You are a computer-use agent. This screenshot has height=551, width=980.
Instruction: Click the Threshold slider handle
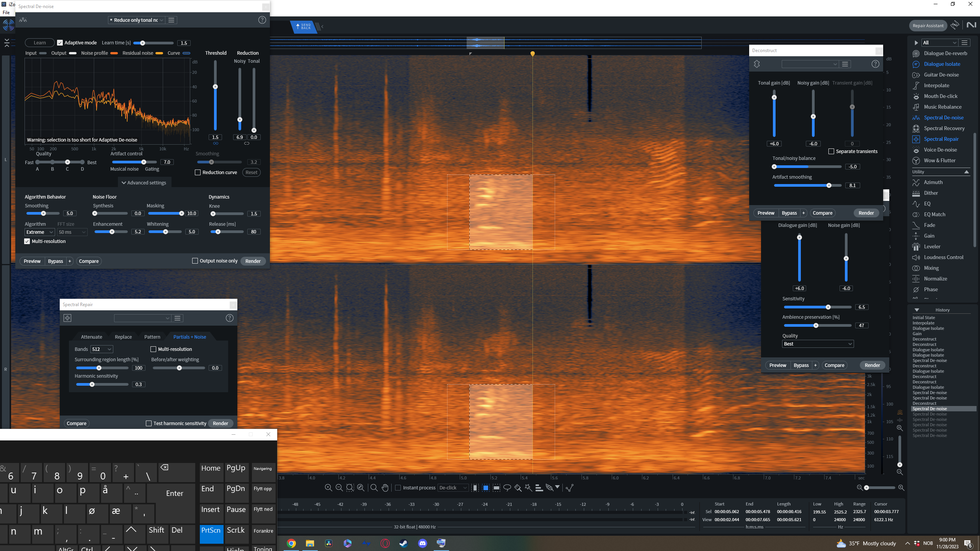[x=215, y=87]
